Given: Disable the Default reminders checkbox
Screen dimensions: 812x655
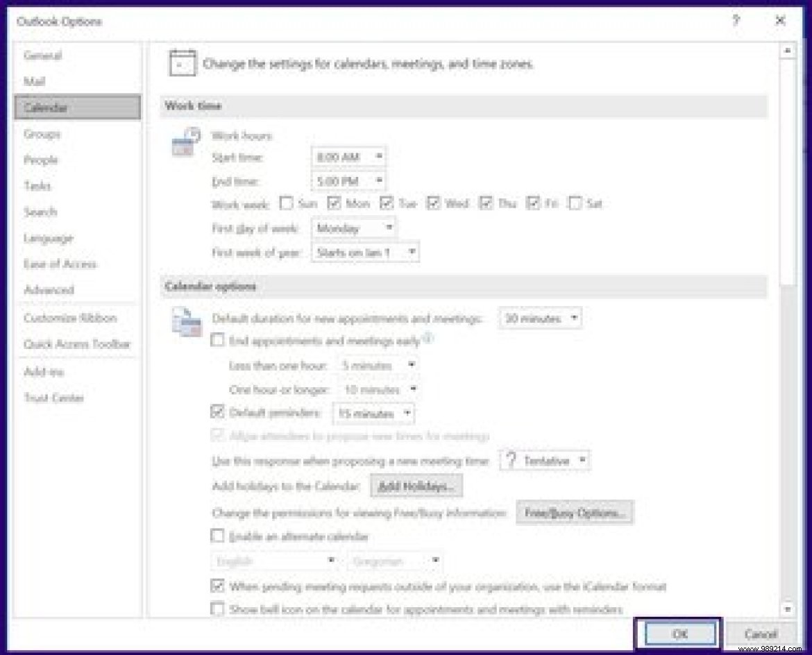Looking at the screenshot, I should [217, 412].
